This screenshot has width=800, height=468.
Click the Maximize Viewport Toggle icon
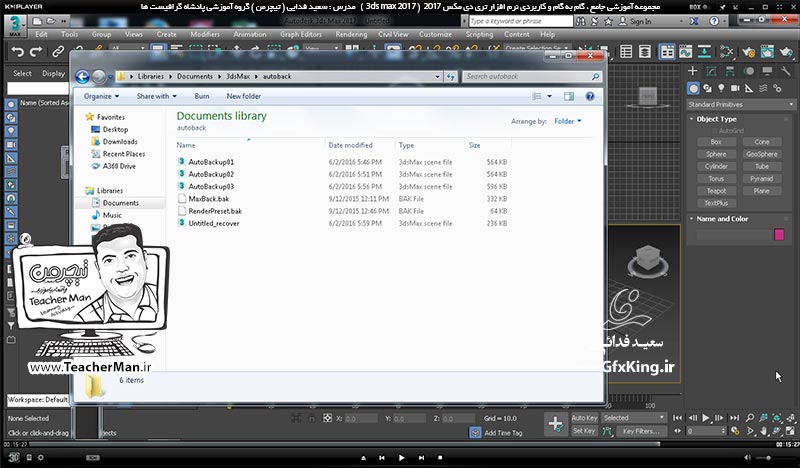[790, 431]
